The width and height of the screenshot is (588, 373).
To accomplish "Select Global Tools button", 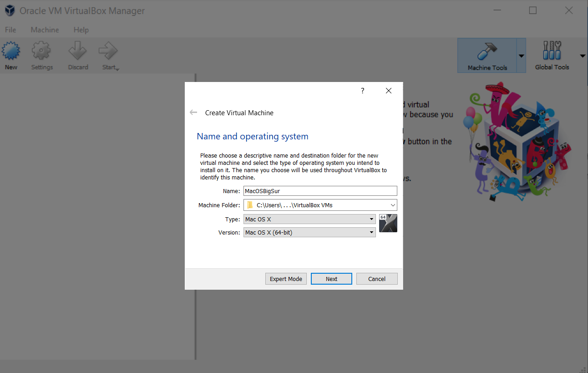I will tap(552, 55).
